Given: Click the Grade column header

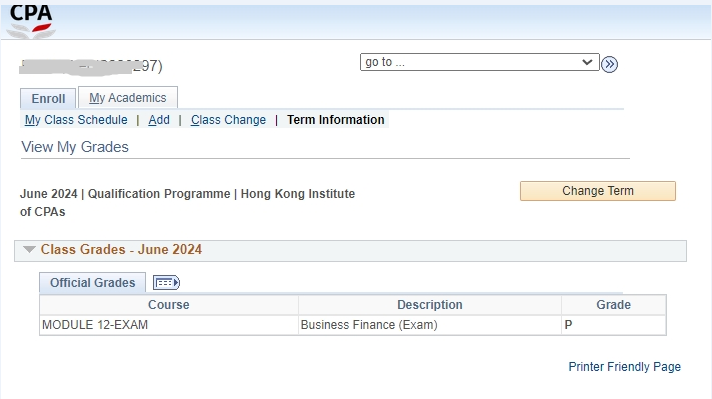Looking at the screenshot, I should point(613,305).
